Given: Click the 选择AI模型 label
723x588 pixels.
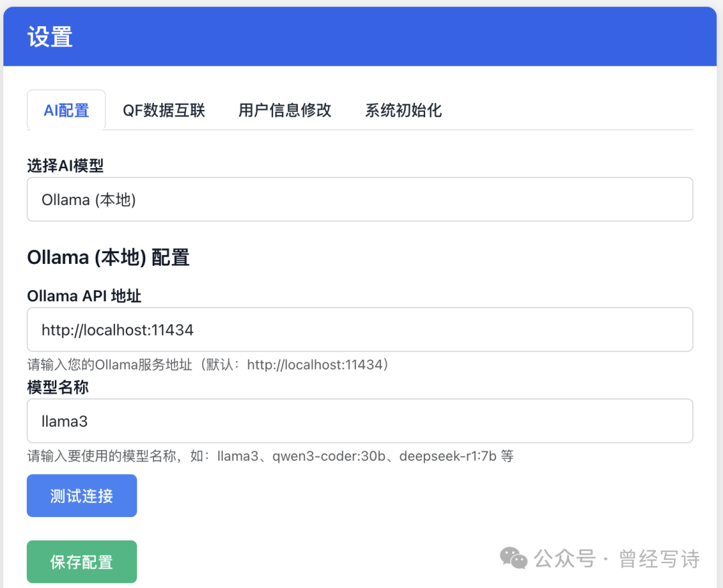Looking at the screenshot, I should point(65,165).
